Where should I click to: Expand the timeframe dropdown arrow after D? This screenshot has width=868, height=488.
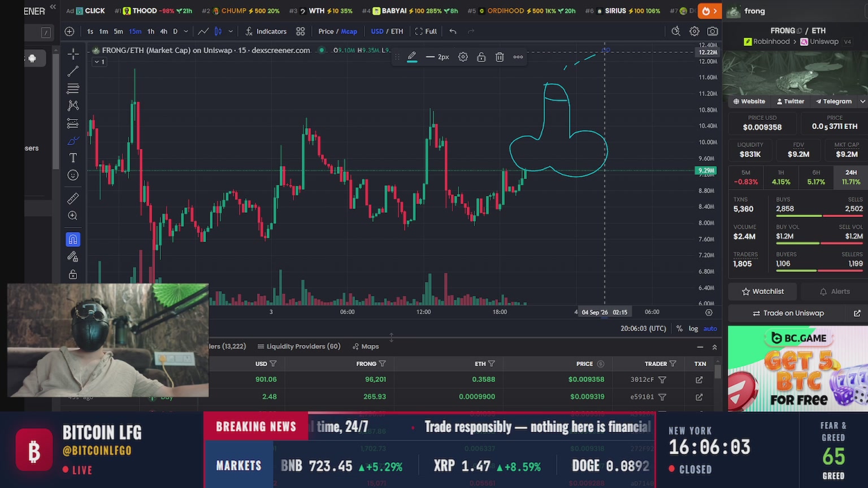pos(186,31)
